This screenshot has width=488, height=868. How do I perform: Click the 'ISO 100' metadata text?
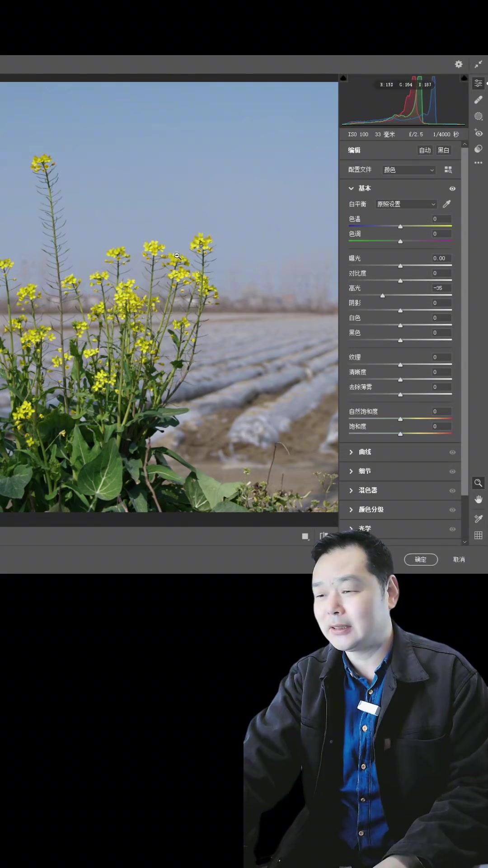(x=358, y=134)
